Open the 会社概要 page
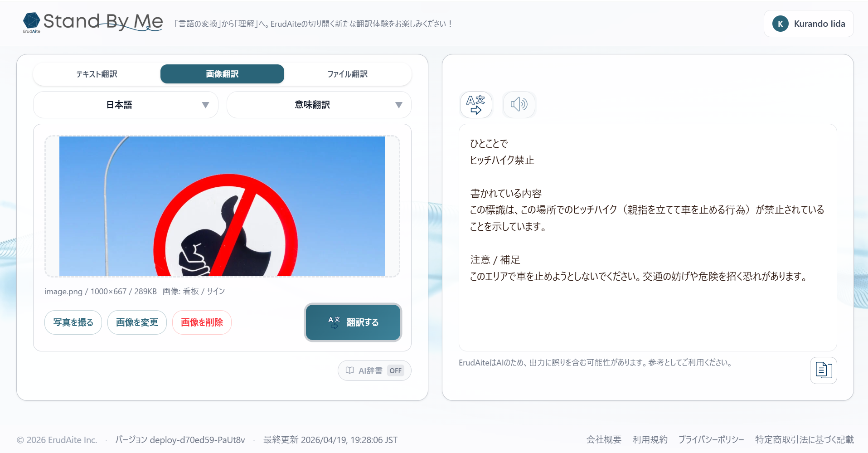 click(604, 439)
